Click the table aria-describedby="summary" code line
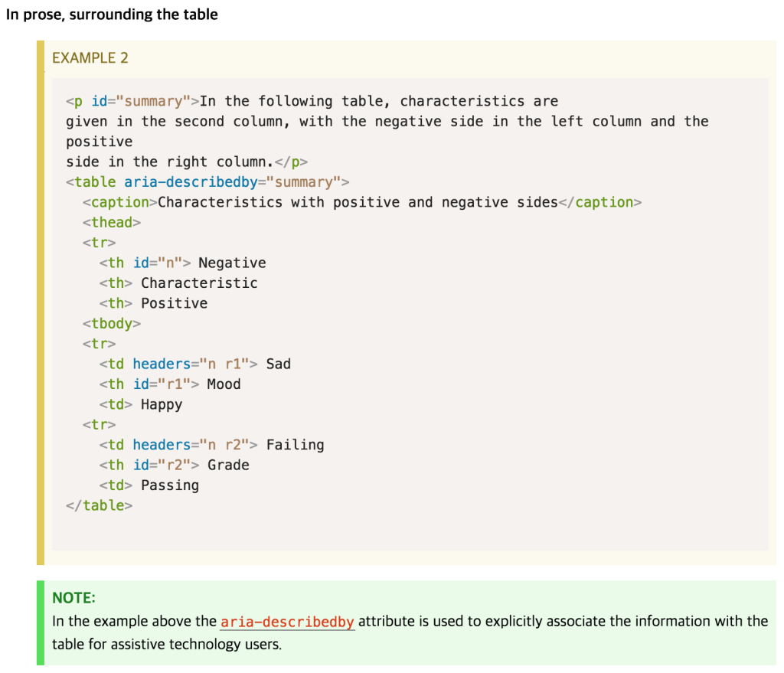784x673 pixels. [207, 182]
